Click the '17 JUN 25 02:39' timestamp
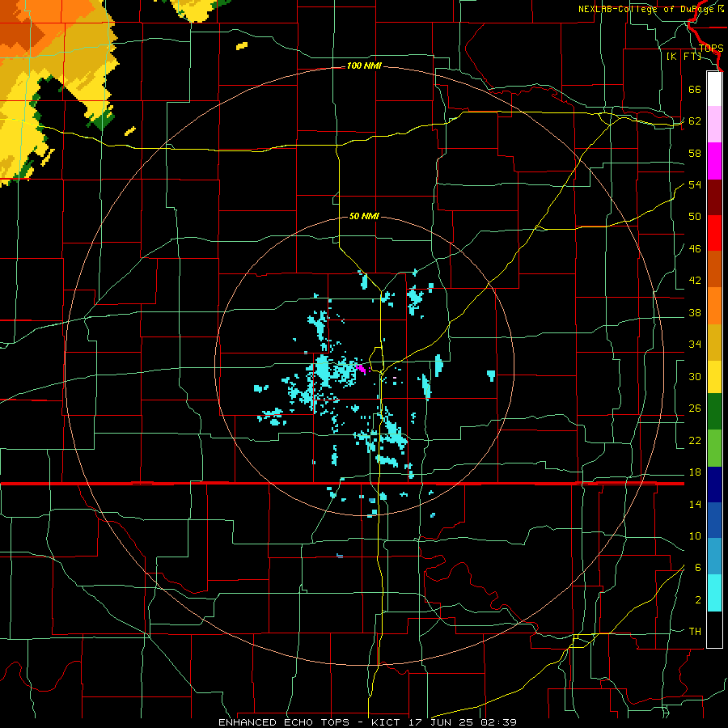This screenshot has width=728, height=728. click(x=463, y=722)
